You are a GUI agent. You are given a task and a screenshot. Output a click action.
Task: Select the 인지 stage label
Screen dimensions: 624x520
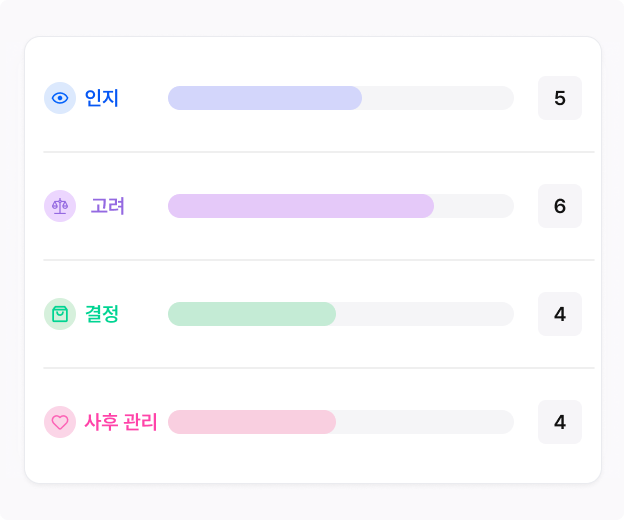[102, 98]
